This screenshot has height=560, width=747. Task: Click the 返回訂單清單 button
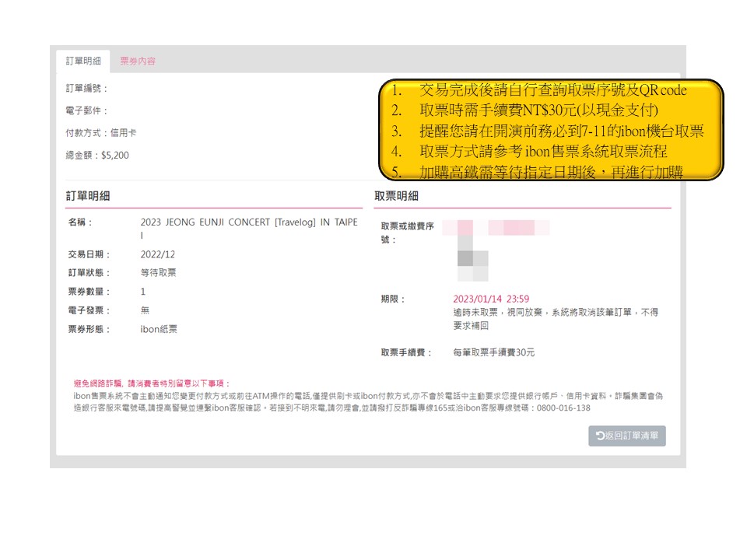pos(627,436)
